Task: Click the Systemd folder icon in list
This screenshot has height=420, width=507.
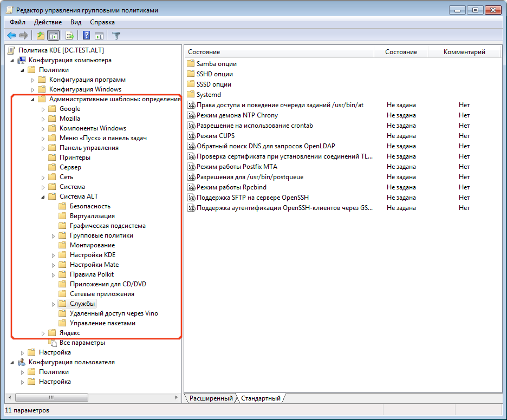Action: coord(191,95)
